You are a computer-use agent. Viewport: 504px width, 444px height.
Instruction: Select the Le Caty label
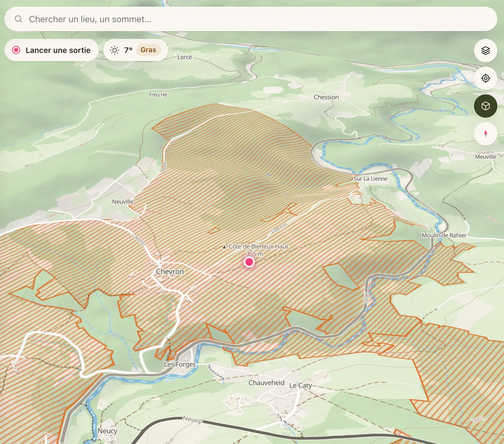[300, 386]
